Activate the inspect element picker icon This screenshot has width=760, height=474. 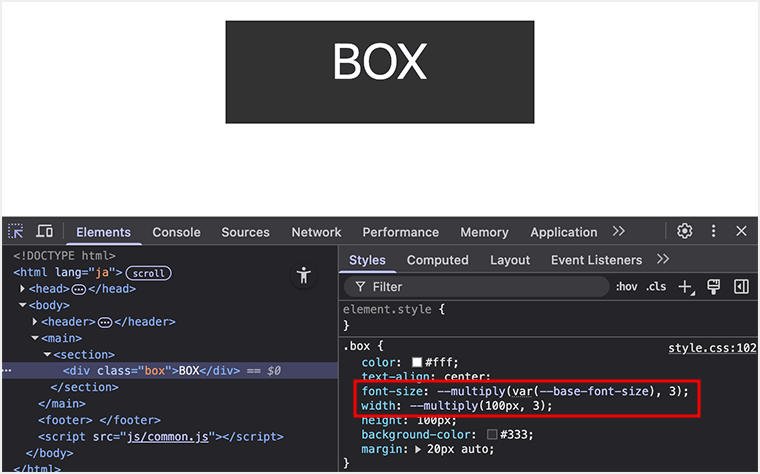point(16,231)
